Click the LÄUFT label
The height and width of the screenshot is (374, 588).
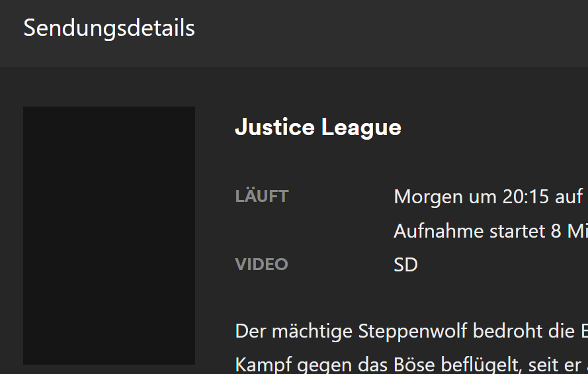pyautogui.click(x=262, y=196)
